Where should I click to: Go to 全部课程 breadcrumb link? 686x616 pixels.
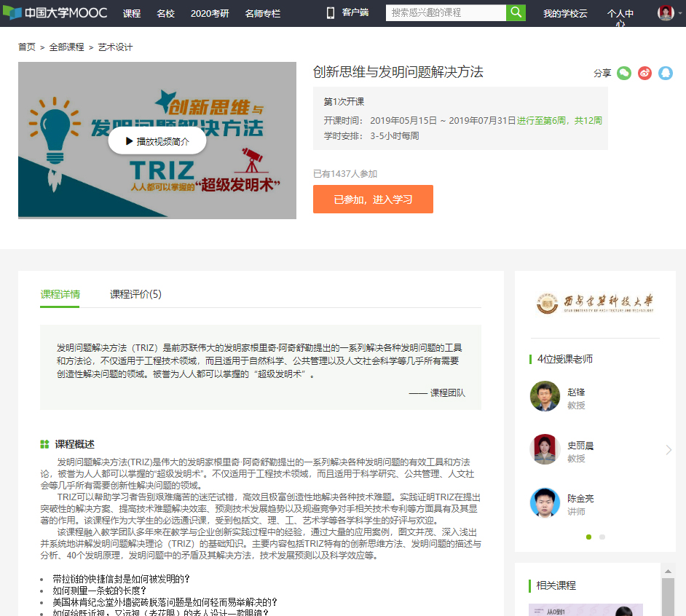pyautogui.click(x=66, y=47)
